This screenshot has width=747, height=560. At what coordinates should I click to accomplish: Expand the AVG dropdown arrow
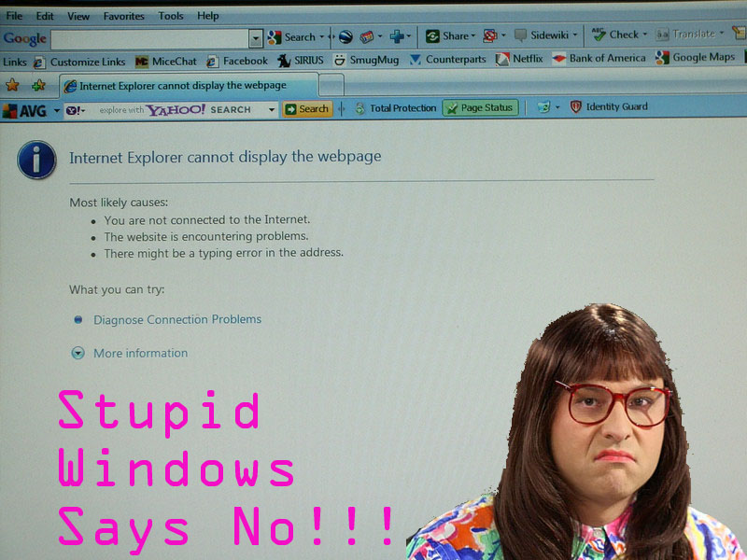point(57,110)
